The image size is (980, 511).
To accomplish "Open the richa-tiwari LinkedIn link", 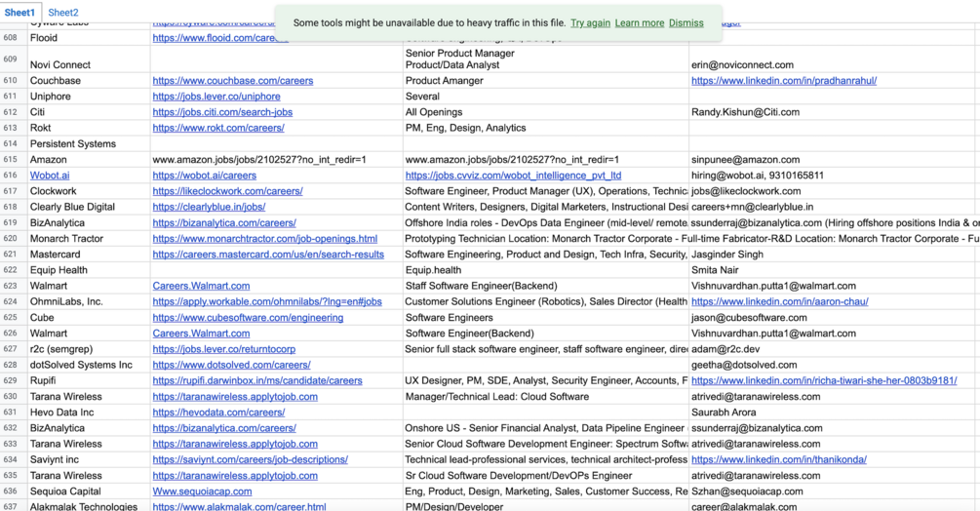I will [x=824, y=380].
